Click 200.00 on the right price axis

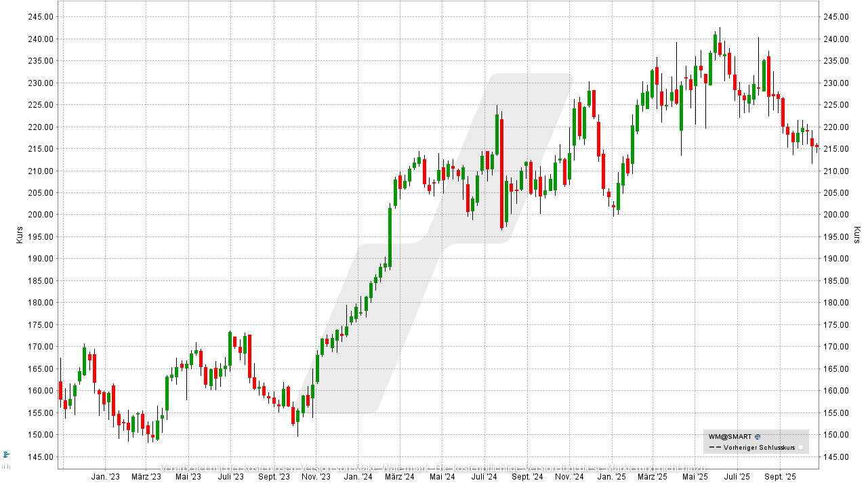[x=837, y=215]
